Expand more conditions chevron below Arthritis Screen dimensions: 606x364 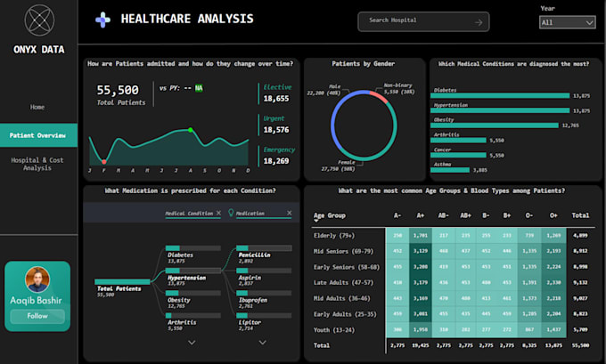click(x=192, y=343)
